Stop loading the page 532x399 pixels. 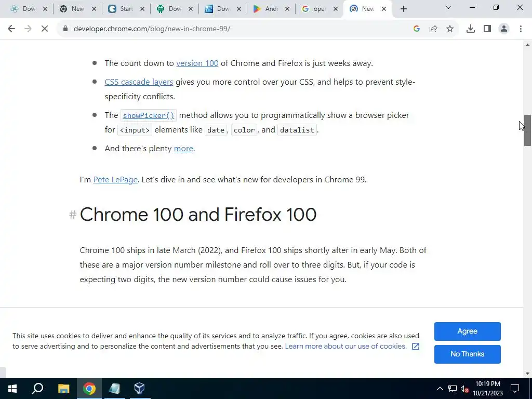tap(45, 29)
